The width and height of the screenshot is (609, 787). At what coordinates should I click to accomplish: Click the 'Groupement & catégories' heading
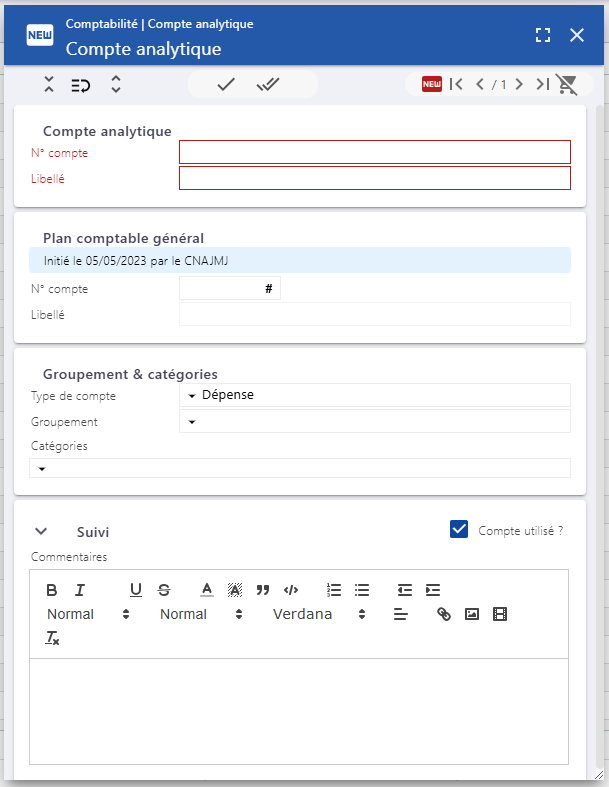(x=130, y=374)
